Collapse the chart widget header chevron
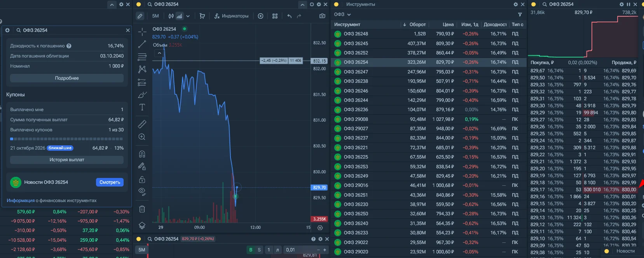The width and height of the screenshot is (644, 258). tap(302, 4)
